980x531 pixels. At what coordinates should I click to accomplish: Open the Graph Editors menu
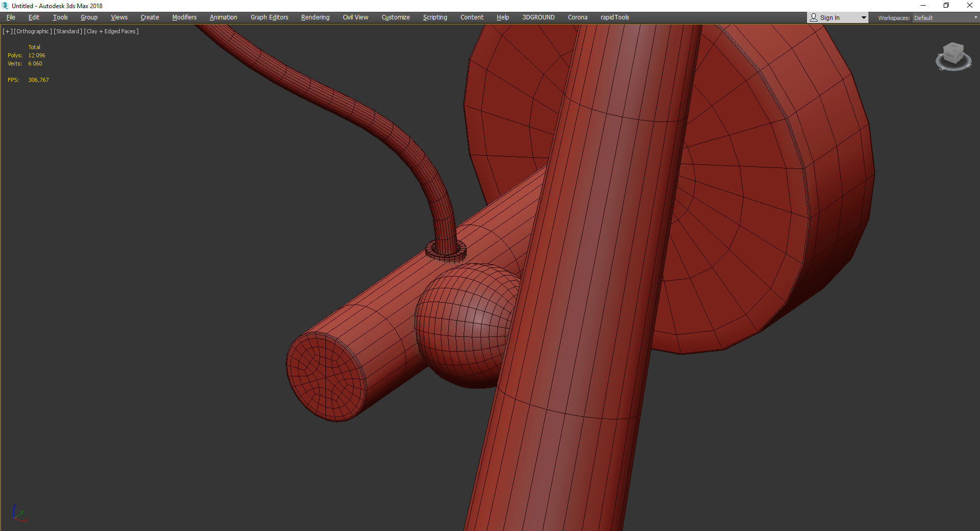[270, 17]
